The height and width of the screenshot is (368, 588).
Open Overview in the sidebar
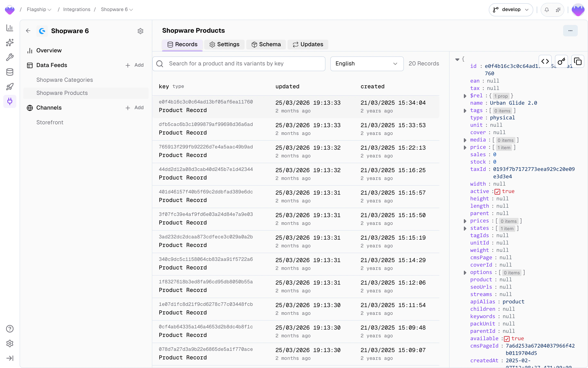click(x=49, y=51)
